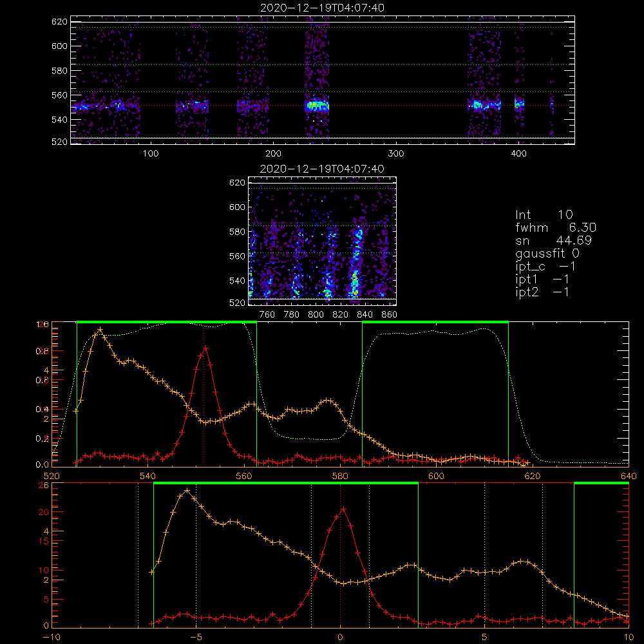Click y-axis label 580 of top image
Screen dimensions: 644x644
coord(59,71)
